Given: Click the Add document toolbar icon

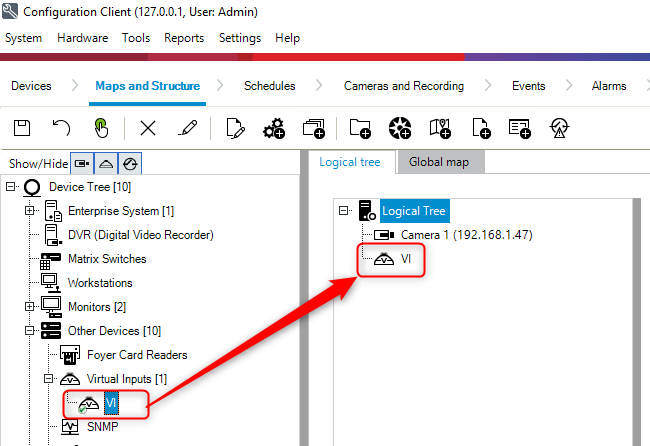Looking at the screenshot, I should [x=481, y=128].
